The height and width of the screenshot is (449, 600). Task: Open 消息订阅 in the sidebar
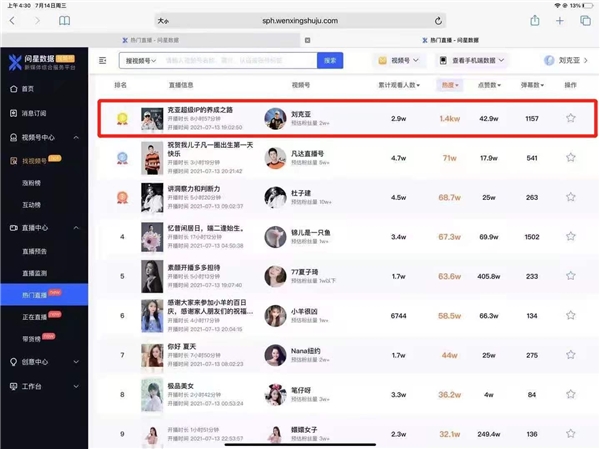point(34,113)
